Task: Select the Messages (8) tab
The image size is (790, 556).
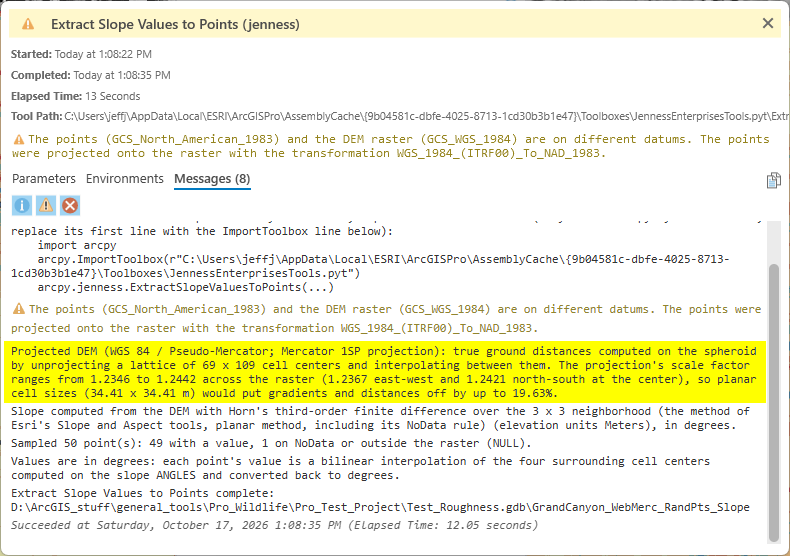Action: point(212,179)
